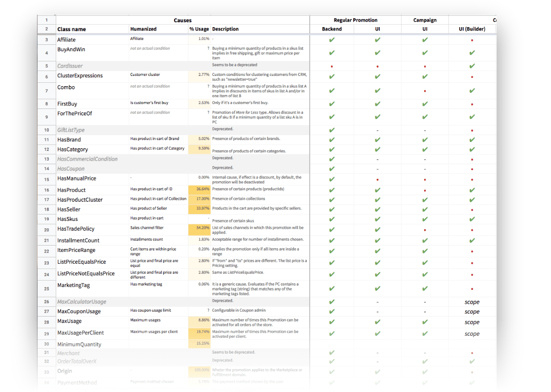Select the UI (Builder) red dot for HasCommercialCondition
This screenshot has width=551, height=392.
point(472,159)
